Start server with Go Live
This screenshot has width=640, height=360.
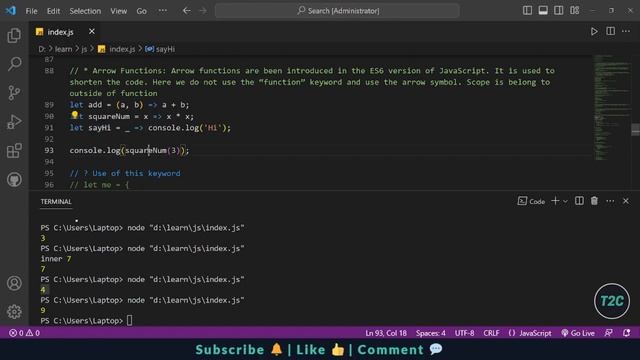coord(578,333)
